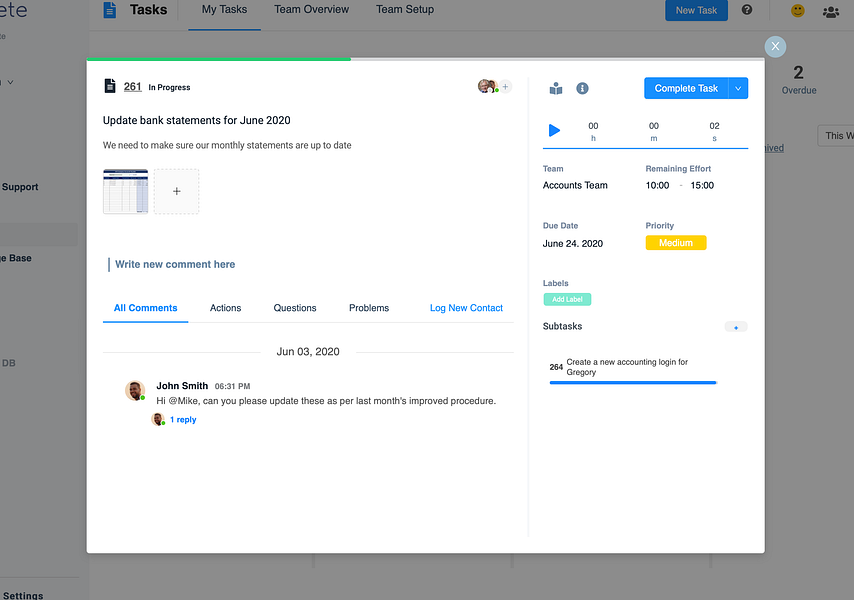
Task: Open the team people icon in header
Action: tap(831, 11)
